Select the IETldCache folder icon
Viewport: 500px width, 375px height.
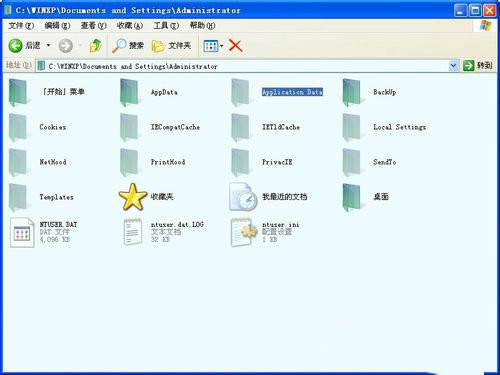click(x=241, y=127)
